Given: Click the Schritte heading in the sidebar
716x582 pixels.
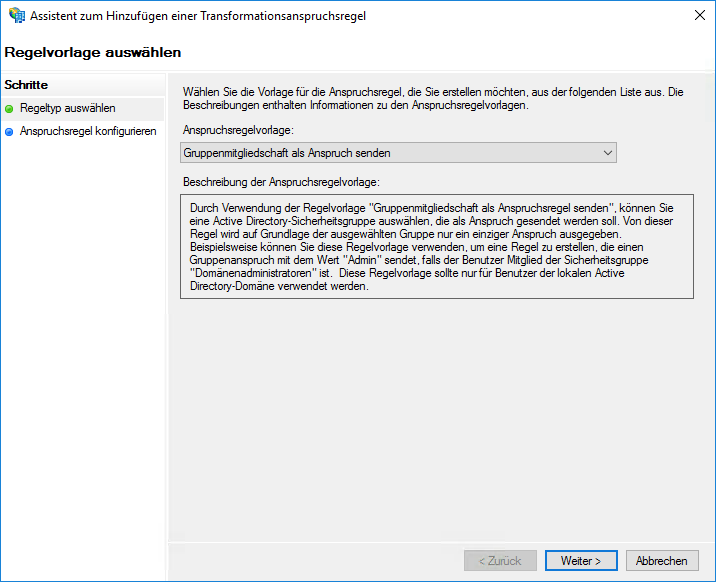Looking at the screenshot, I should click(26, 85).
